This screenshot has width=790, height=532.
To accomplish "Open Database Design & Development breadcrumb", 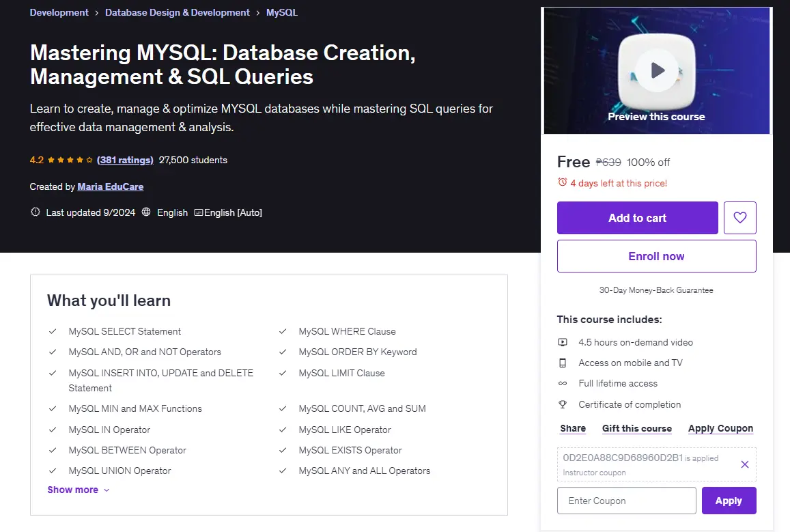I will tap(178, 12).
